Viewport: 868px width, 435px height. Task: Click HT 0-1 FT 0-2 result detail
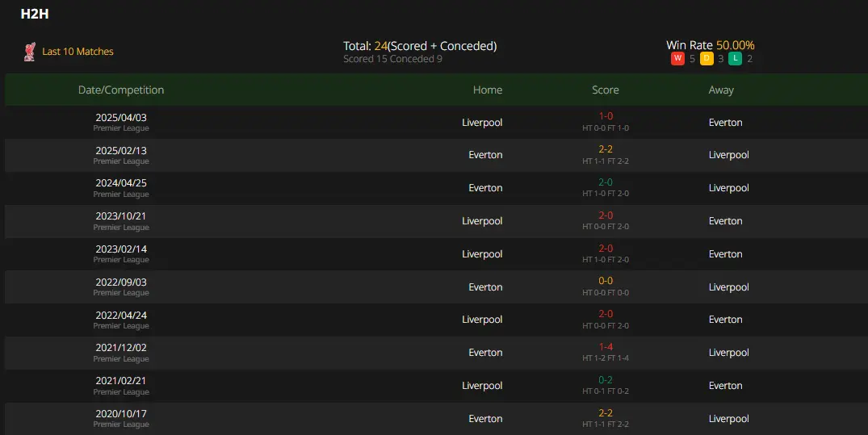606,391
